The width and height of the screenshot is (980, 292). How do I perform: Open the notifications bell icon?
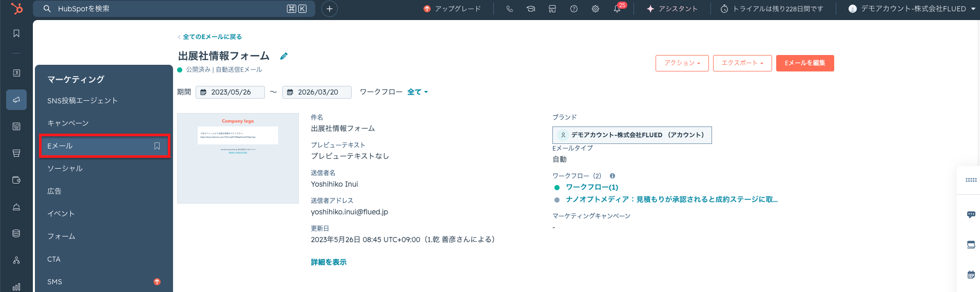(617, 9)
